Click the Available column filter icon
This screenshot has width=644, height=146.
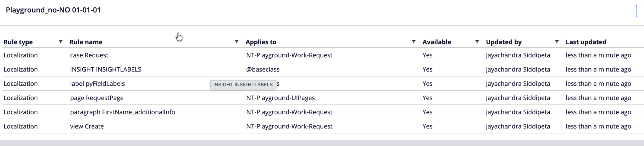477,42
